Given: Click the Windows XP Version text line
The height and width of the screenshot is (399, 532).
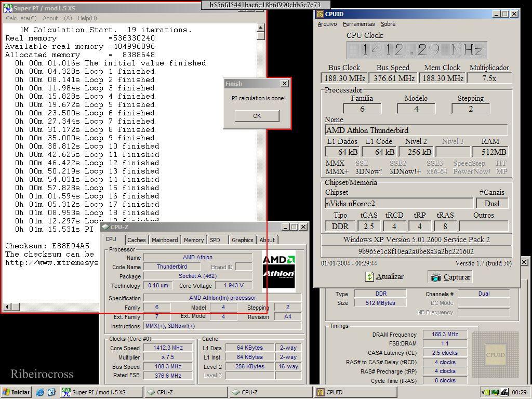Looking at the screenshot, I should [416, 240].
